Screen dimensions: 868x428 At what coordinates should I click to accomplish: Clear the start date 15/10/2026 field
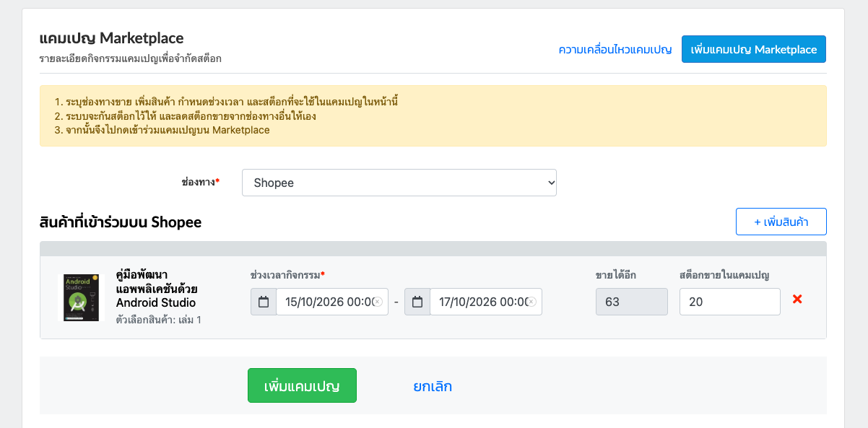pyautogui.click(x=378, y=302)
